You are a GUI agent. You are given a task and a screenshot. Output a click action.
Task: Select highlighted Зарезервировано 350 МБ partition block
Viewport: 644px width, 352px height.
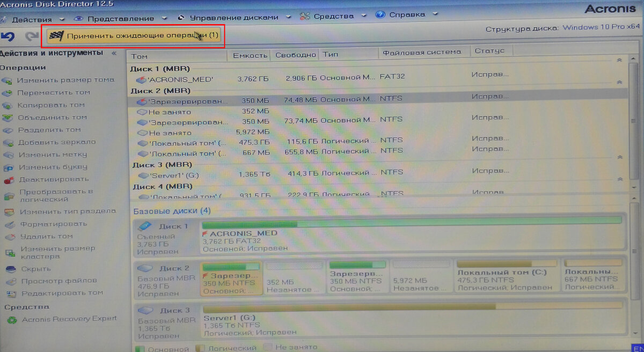click(x=231, y=278)
